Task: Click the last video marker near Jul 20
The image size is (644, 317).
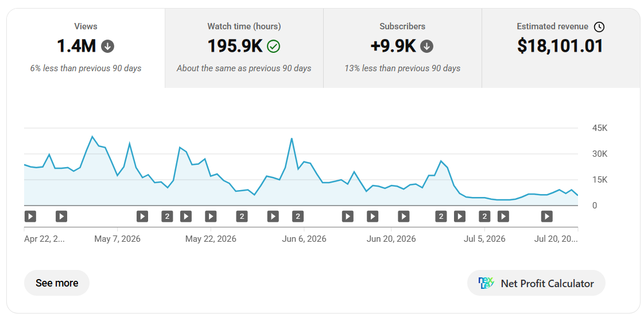Action: (546, 217)
